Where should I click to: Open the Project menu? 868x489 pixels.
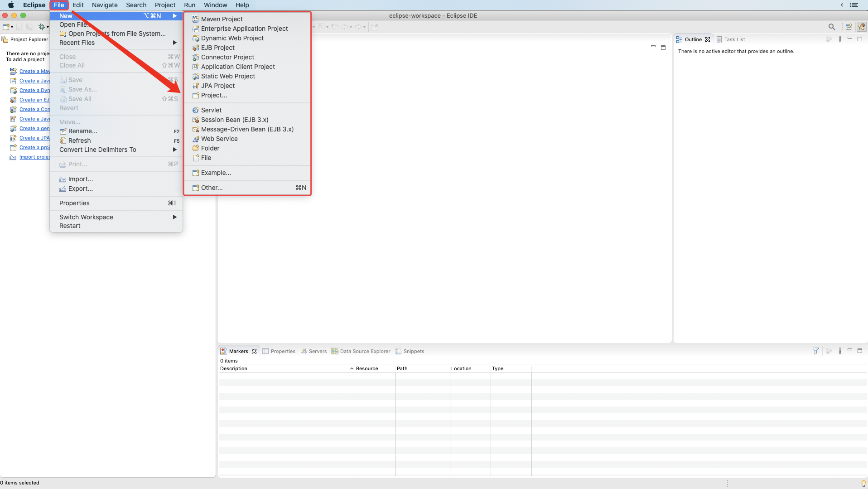click(165, 5)
